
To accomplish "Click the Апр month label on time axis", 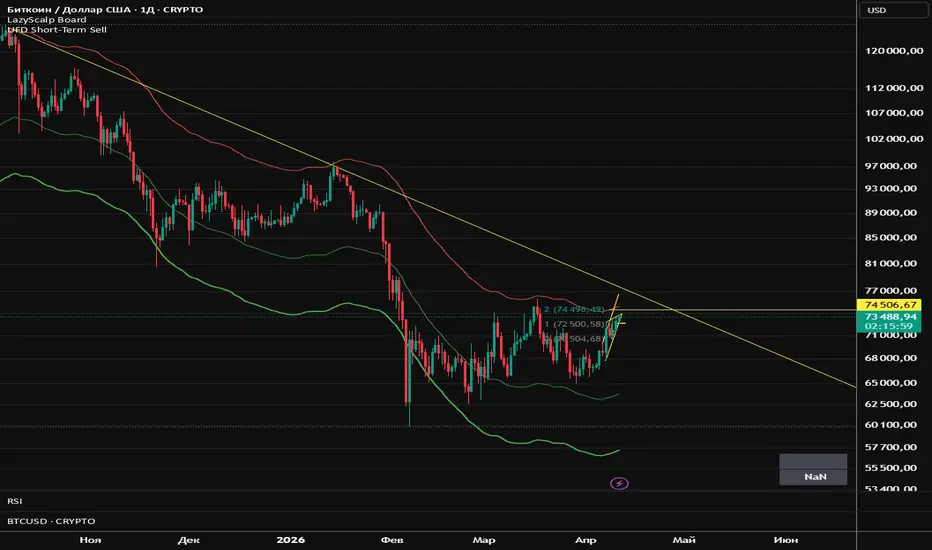I will pos(585,540).
